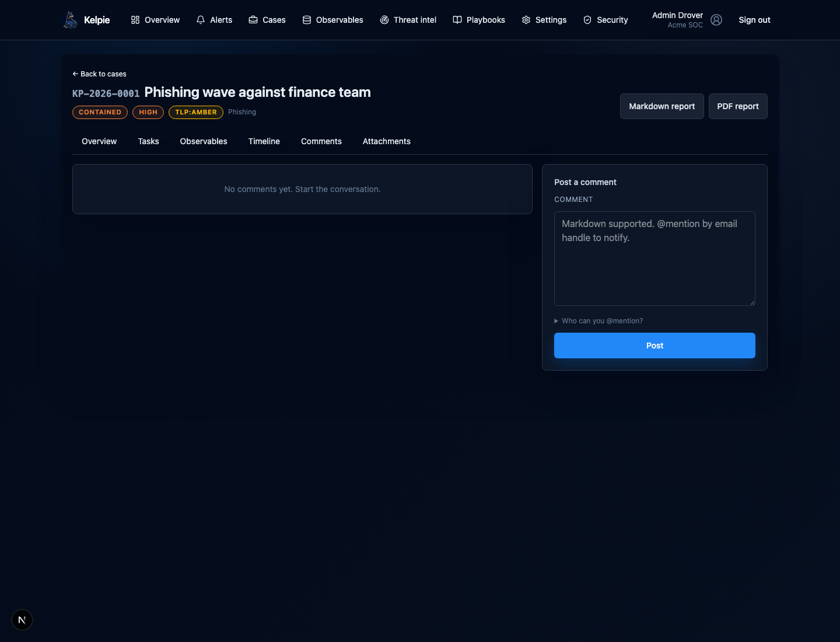The width and height of the screenshot is (840, 642).
Task: Open Threat intel page
Action: click(408, 20)
